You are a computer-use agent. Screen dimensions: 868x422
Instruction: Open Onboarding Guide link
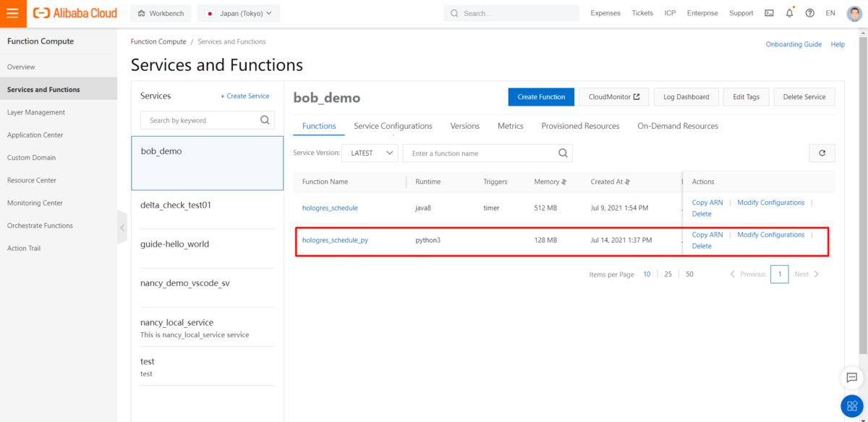[x=793, y=44]
